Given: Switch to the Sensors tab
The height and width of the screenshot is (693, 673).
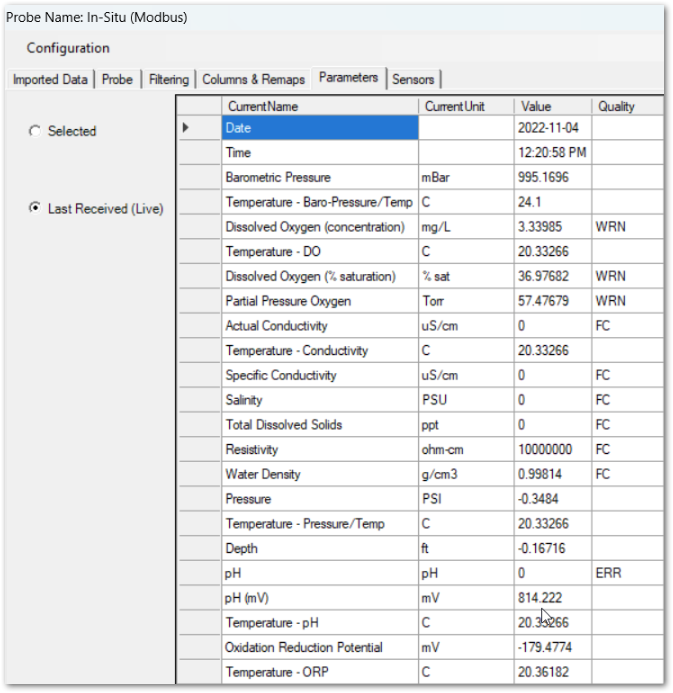Looking at the screenshot, I should click(x=413, y=79).
